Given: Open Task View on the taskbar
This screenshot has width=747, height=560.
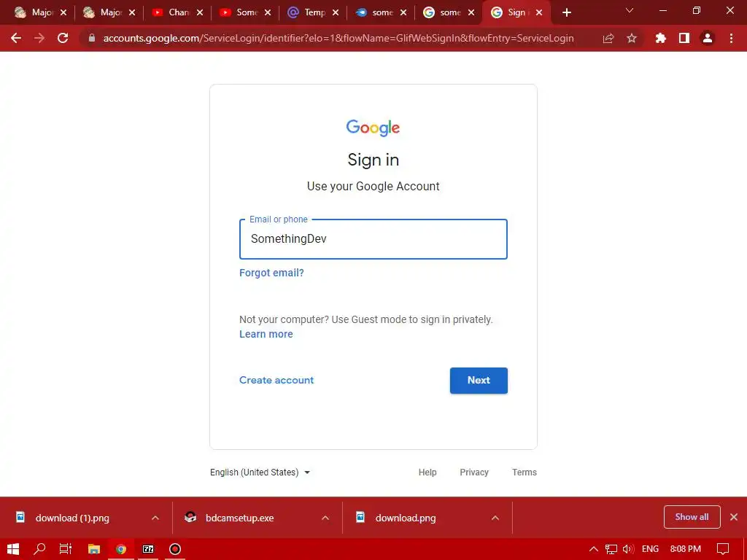Looking at the screenshot, I should tap(66, 549).
